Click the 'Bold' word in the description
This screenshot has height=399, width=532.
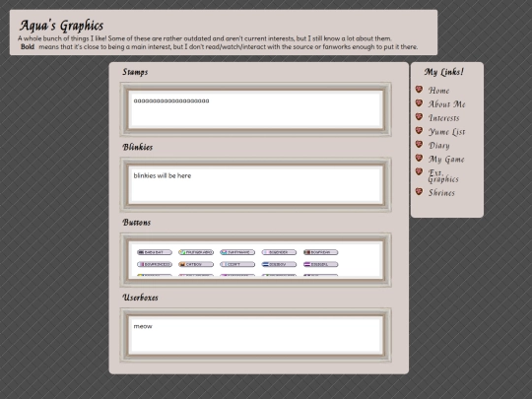coord(28,47)
